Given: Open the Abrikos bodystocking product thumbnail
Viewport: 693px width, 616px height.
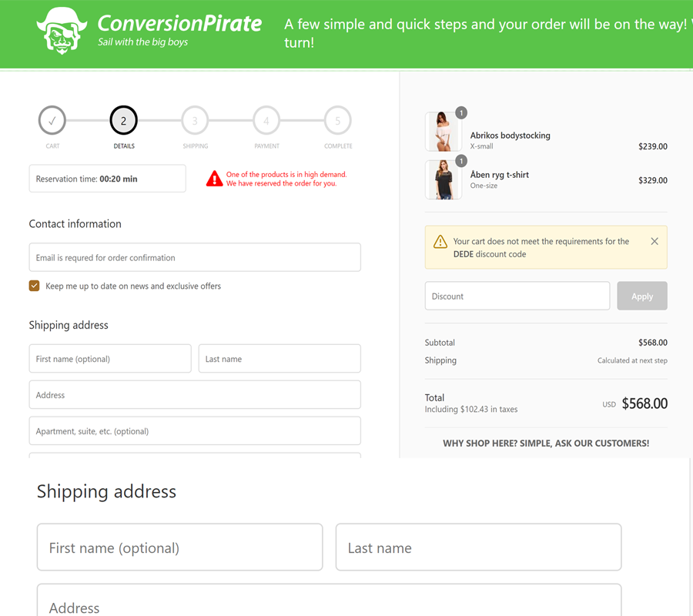Looking at the screenshot, I should click(443, 132).
